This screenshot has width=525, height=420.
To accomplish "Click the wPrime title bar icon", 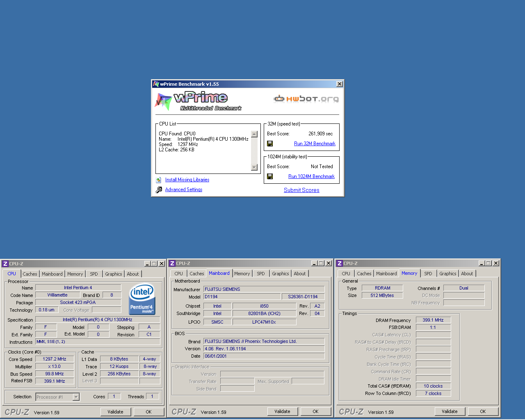I will point(156,84).
